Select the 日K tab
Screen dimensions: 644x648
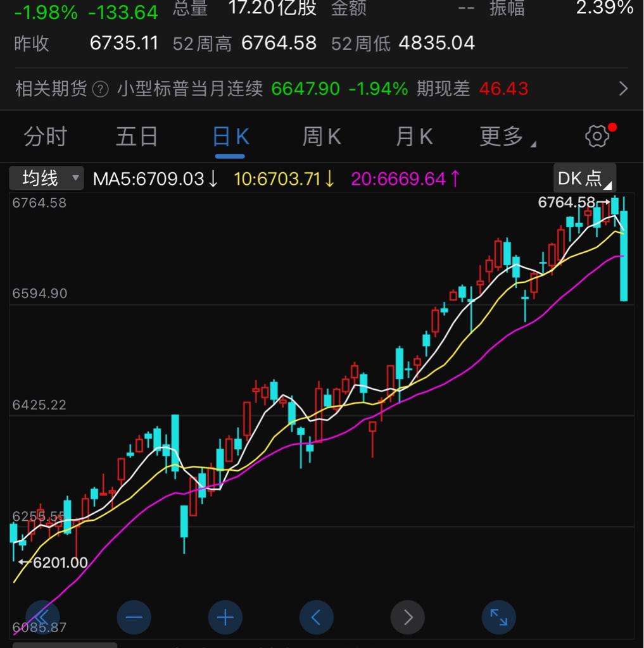[x=230, y=137]
